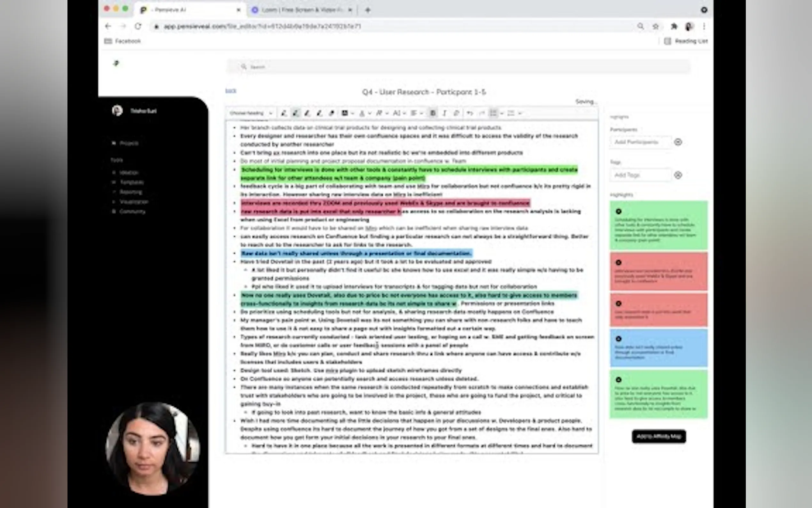
Task: Click the link icon in the editor toolbar
Action: [x=456, y=113]
